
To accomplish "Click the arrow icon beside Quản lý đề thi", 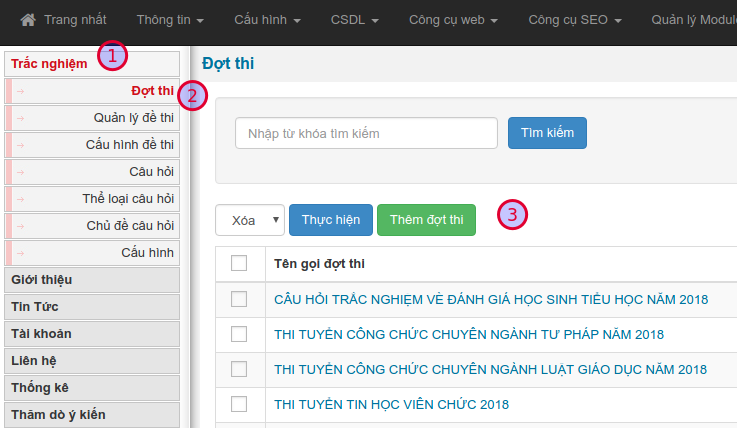I will pyautogui.click(x=20, y=118).
